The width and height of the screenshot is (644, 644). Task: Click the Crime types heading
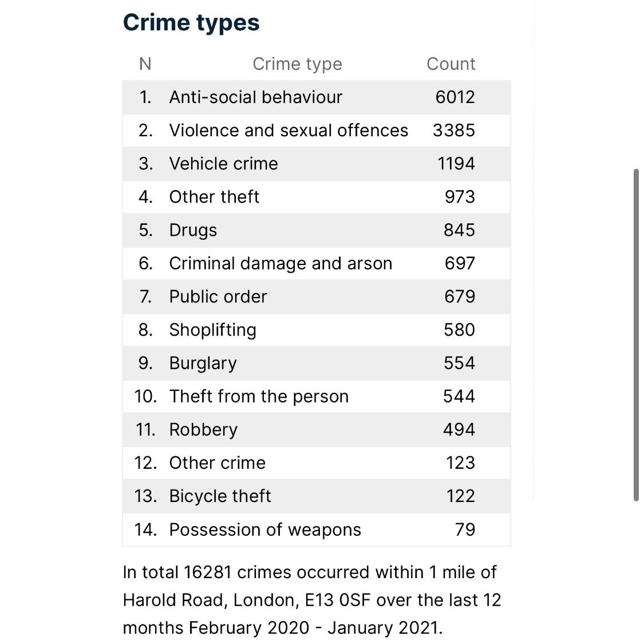(x=191, y=23)
